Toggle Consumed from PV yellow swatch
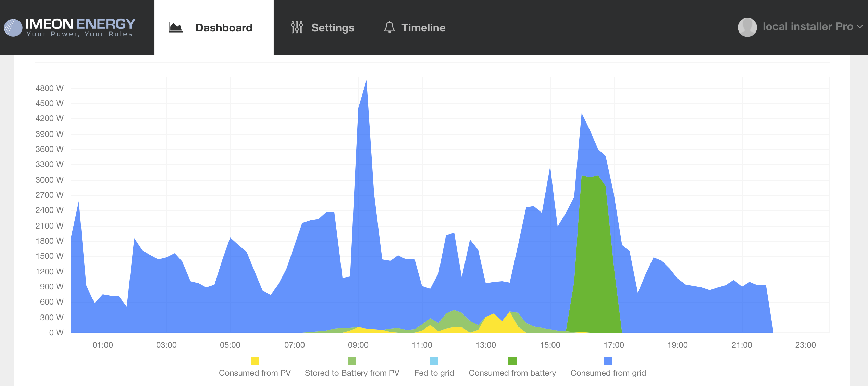 pyautogui.click(x=255, y=361)
